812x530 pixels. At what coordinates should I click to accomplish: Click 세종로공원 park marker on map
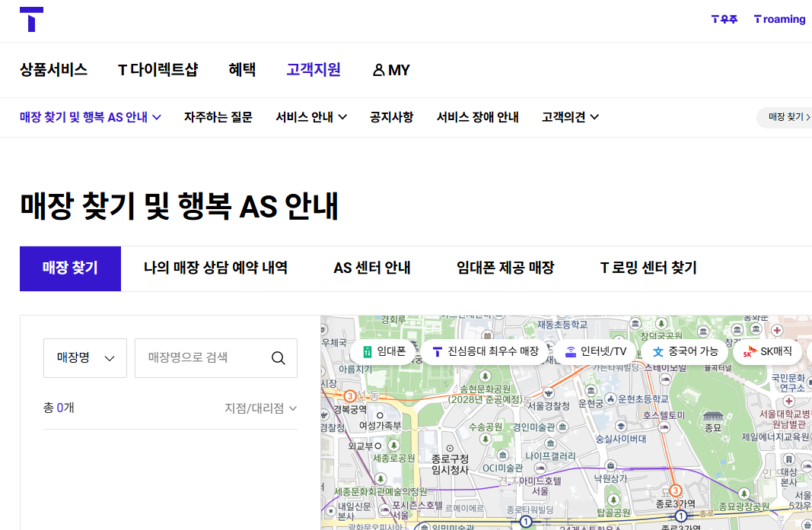tap(394, 446)
